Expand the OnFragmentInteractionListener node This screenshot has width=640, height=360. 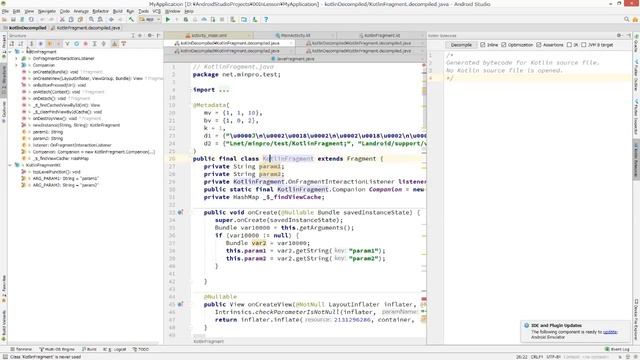(x=17, y=58)
